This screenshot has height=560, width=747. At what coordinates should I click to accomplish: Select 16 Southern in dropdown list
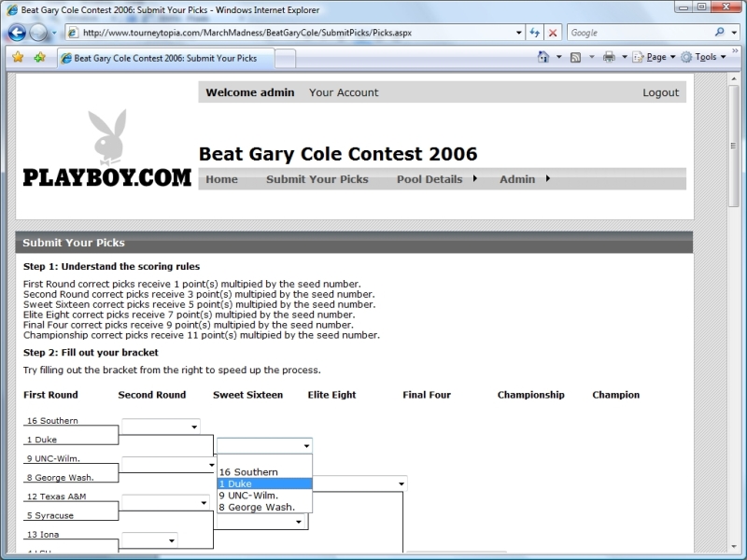(264, 472)
